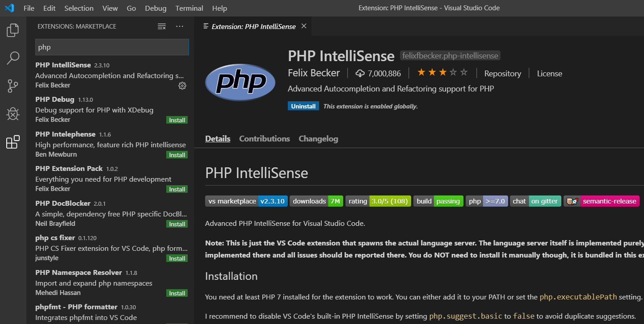Open the Terminal menu

pyautogui.click(x=189, y=8)
